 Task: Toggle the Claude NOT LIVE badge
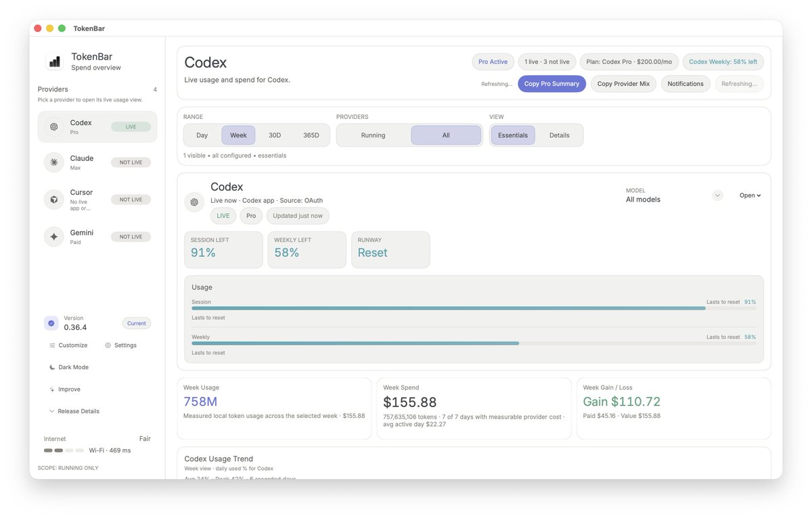(x=131, y=162)
